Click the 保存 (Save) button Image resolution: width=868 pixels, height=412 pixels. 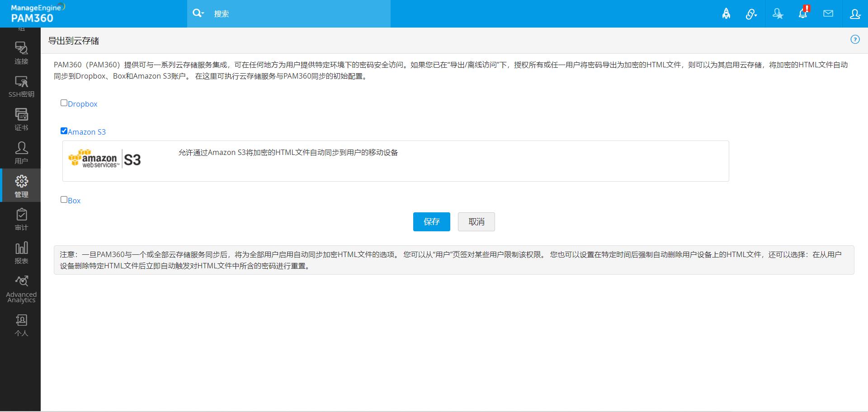click(x=432, y=222)
